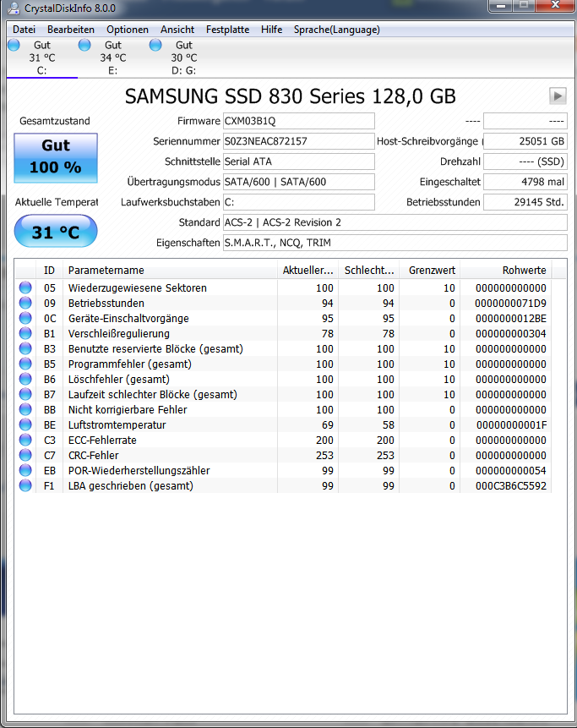Screen dimensions: 577x728
Task: Click the Laufwerksbuchstaben field C:
Action: [299, 202]
